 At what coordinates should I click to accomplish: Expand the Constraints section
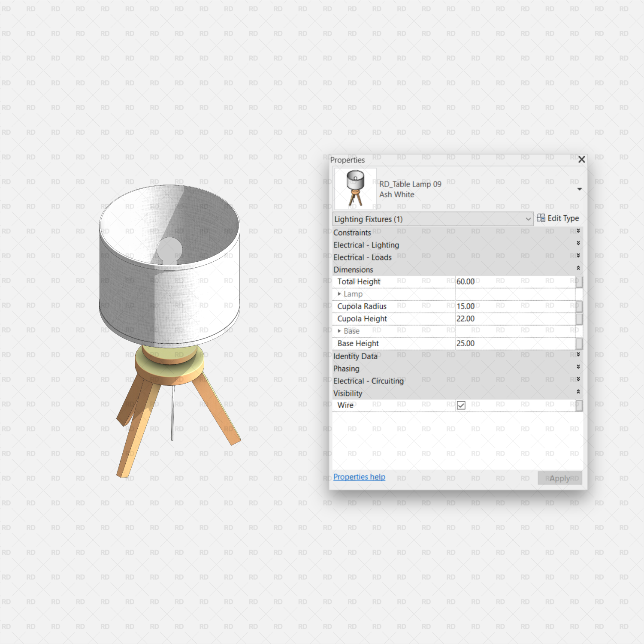coord(578,231)
